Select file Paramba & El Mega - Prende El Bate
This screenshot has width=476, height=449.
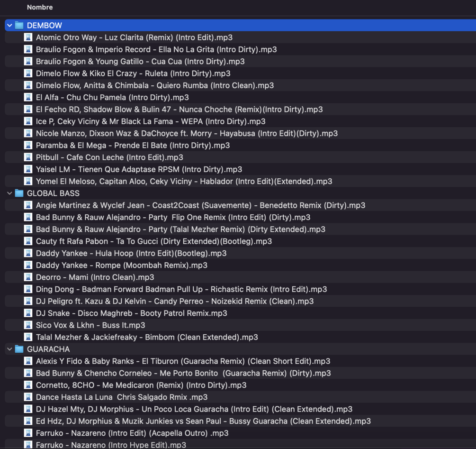click(133, 145)
